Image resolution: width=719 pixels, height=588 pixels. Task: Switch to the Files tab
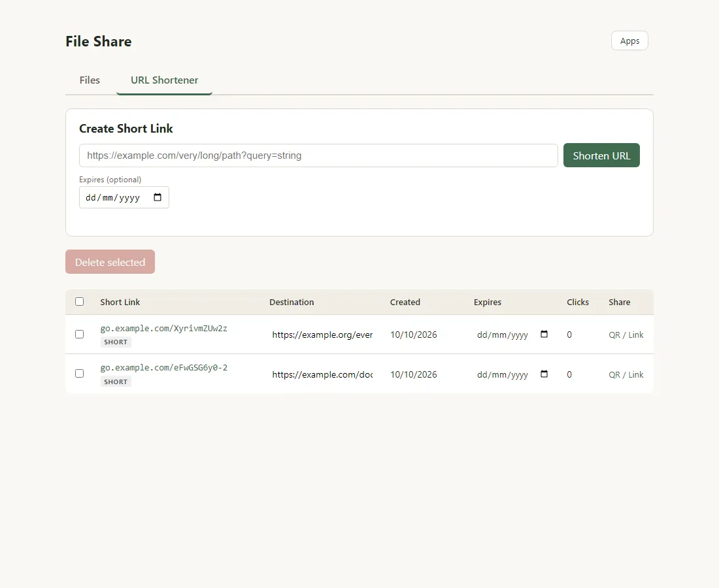pyautogui.click(x=90, y=80)
